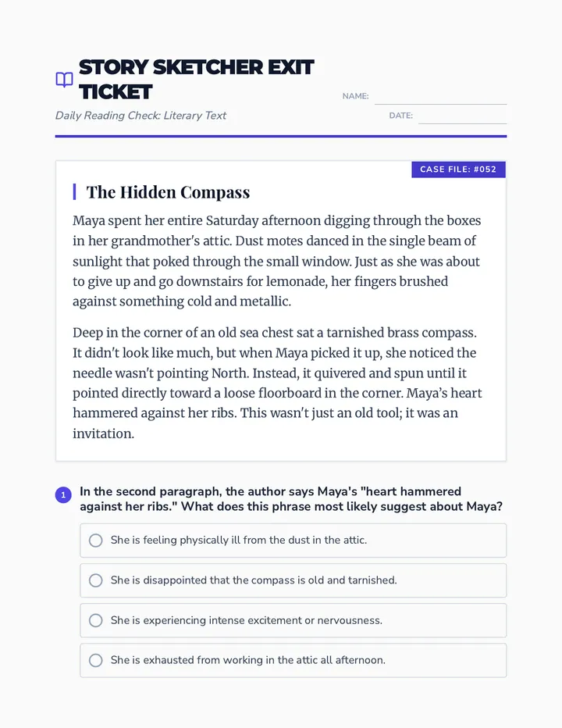Click the Name input line
Viewport: 562px width, 728px height.
click(440, 98)
